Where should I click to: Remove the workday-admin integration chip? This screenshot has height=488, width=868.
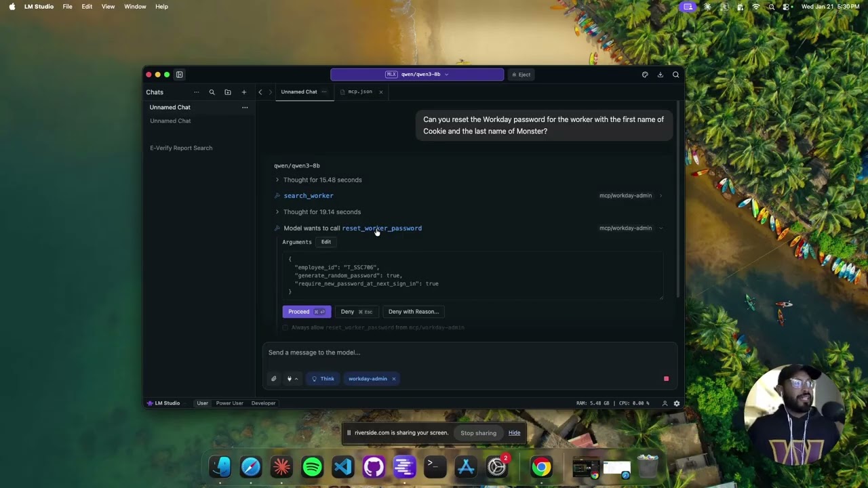[393, 379]
